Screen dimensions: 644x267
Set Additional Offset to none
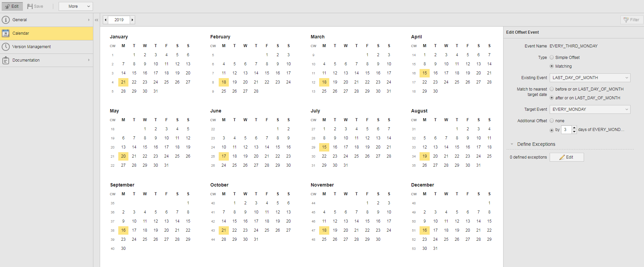click(x=552, y=121)
